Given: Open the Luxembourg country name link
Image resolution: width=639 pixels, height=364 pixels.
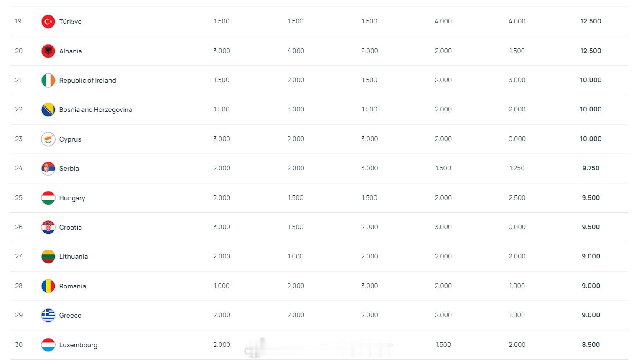Looking at the screenshot, I should [78, 345].
